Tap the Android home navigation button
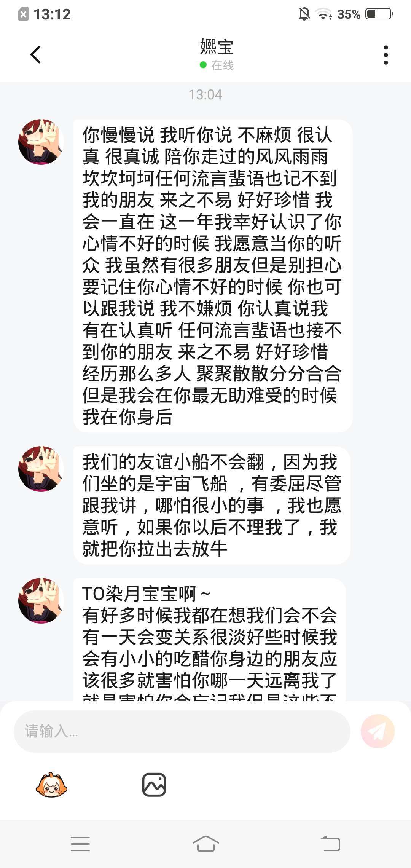Screen dimensions: 411x868 pyautogui.click(x=205, y=843)
